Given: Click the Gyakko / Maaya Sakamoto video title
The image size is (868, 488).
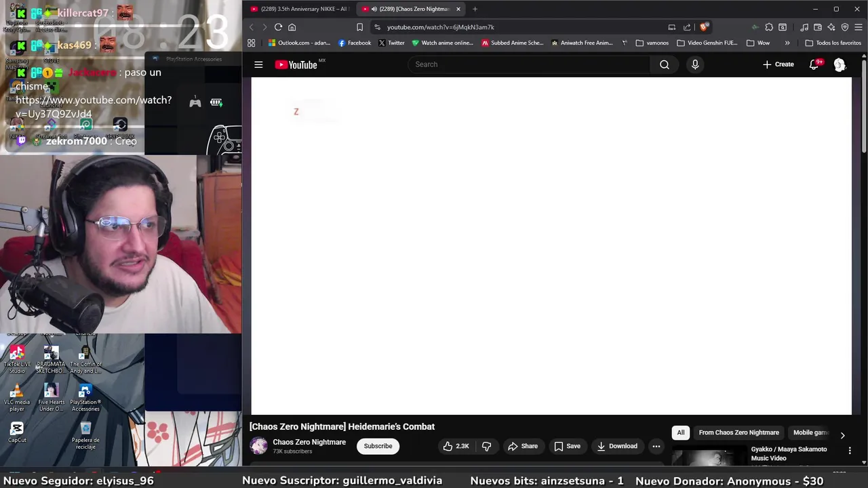Looking at the screenshot, I should click(x=789, y=453).
